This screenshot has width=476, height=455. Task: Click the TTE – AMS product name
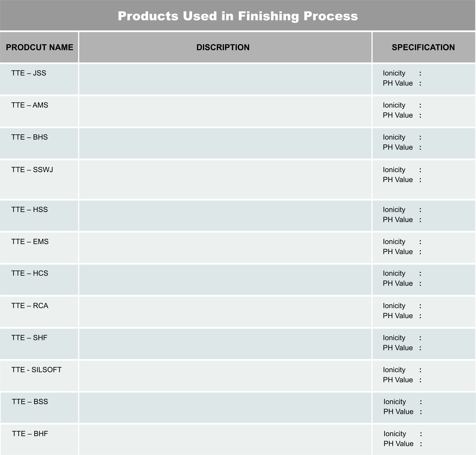[30, 105]
